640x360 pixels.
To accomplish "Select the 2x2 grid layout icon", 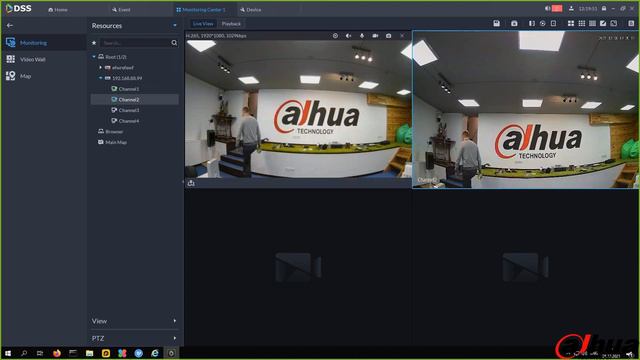I will click(571, 23).
